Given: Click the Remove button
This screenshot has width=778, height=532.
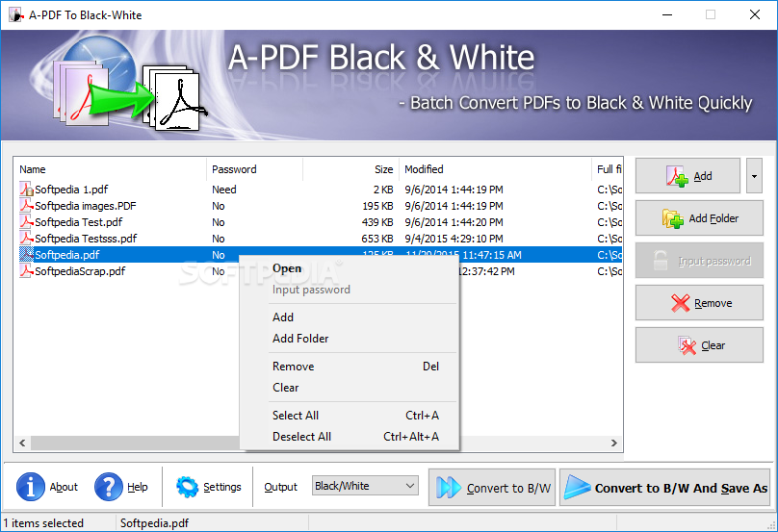Looking at the screenshot, I should coord(699,303).
